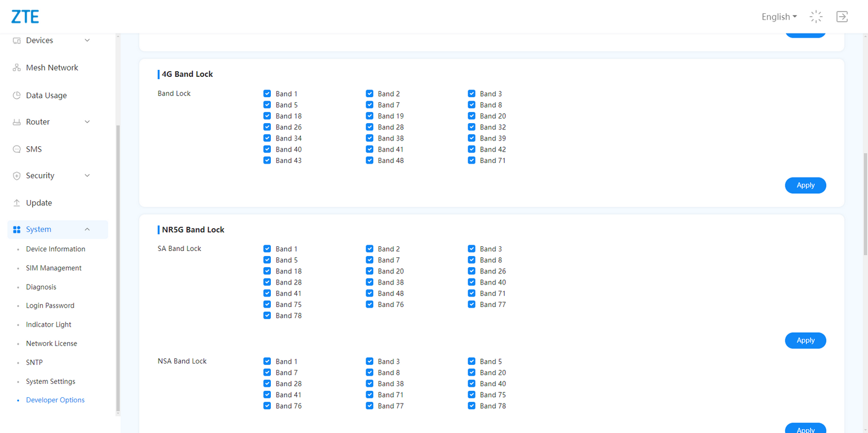Uncheck SA Band 78 checkbox
This screenshot has height=433, width=868.
(267, 316)
